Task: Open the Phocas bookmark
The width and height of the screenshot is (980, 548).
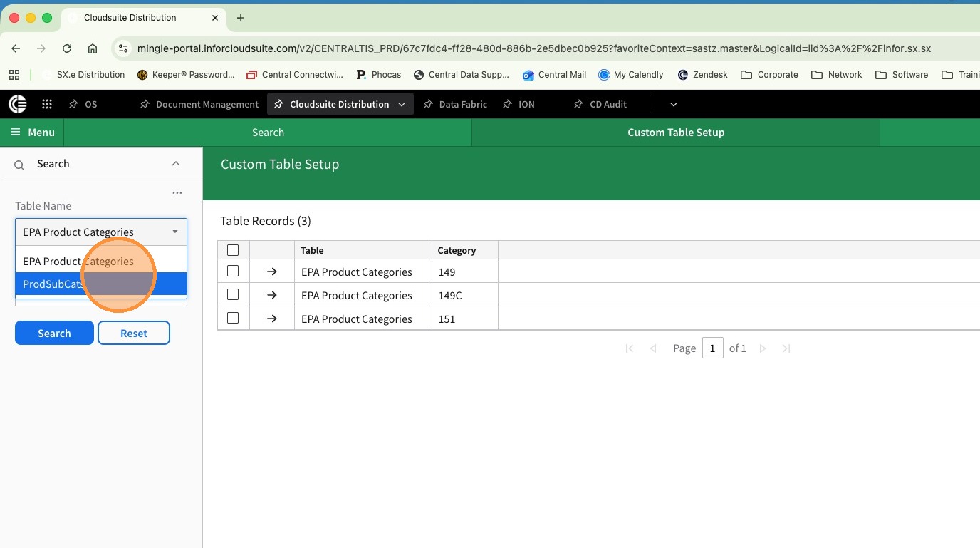Action: 379,74
